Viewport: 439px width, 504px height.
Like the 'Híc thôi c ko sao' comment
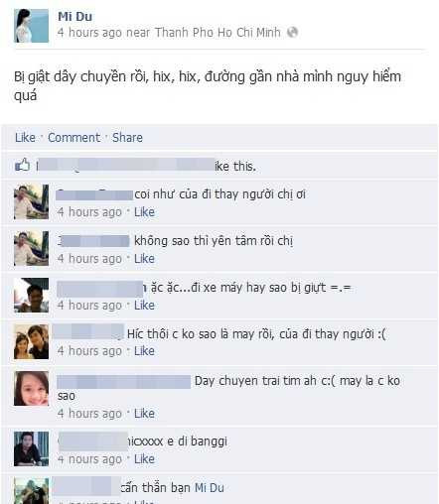point(144,351)
